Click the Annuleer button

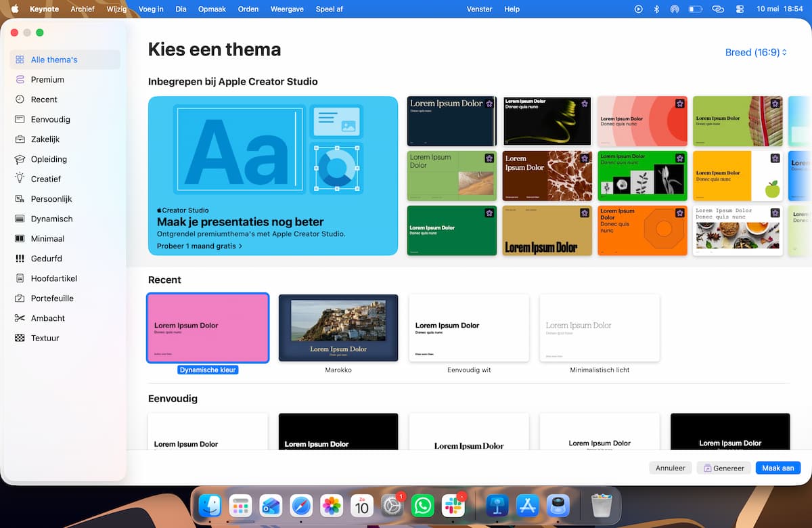(x=671, y=468)
